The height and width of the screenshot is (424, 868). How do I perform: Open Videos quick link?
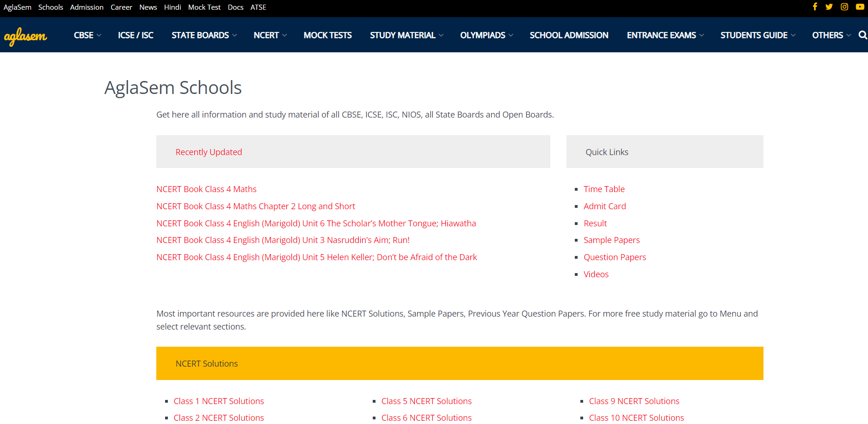(x=596, y=274)
